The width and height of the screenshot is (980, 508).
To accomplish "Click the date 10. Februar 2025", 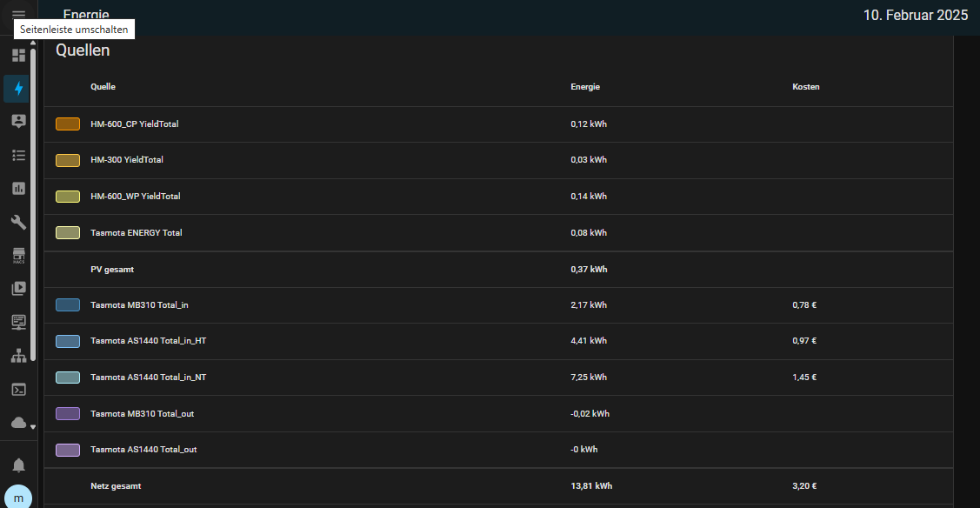I will pos(915,16).
